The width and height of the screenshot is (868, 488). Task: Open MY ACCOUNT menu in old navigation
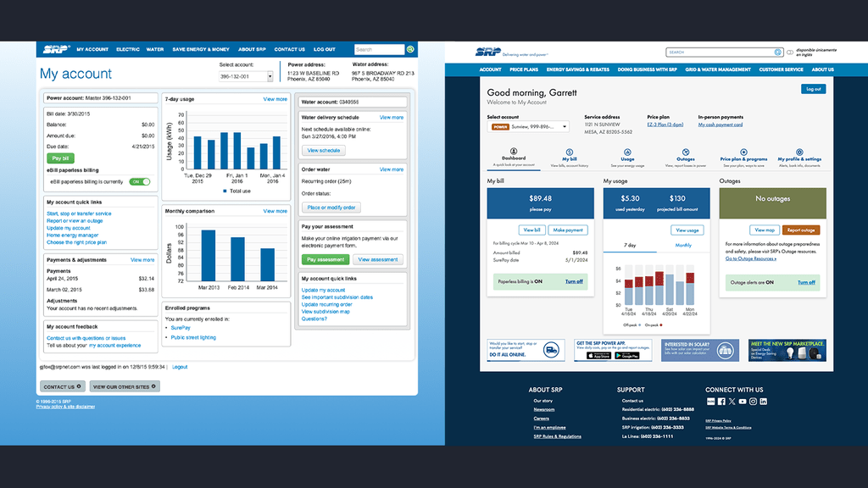[92, 49]
